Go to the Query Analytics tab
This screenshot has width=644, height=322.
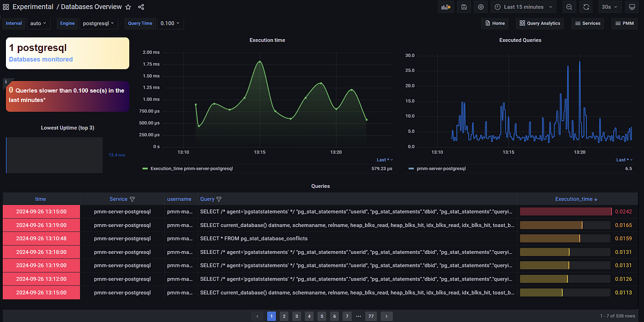point(539,23)
